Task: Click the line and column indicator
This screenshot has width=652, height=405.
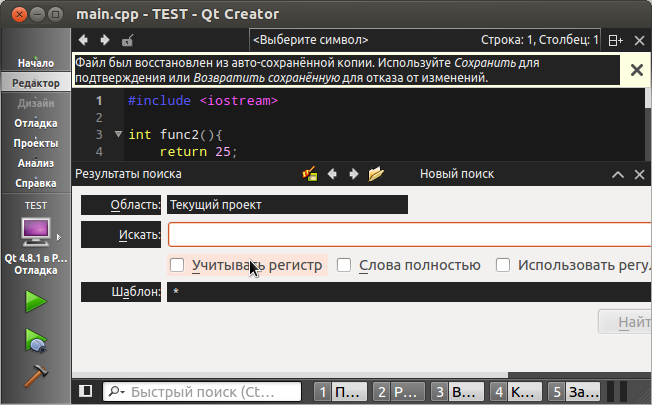Action: coord(539,40)
